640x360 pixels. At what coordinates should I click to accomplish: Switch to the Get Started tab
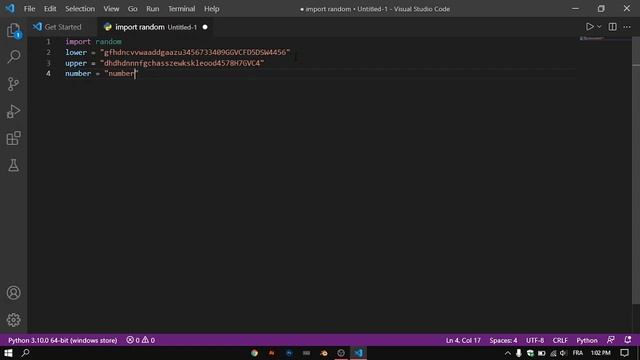[x=63, y=27]
